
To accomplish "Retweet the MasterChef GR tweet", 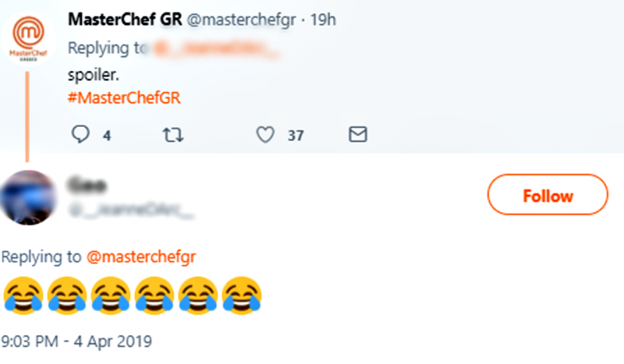I will coord(174,135).
